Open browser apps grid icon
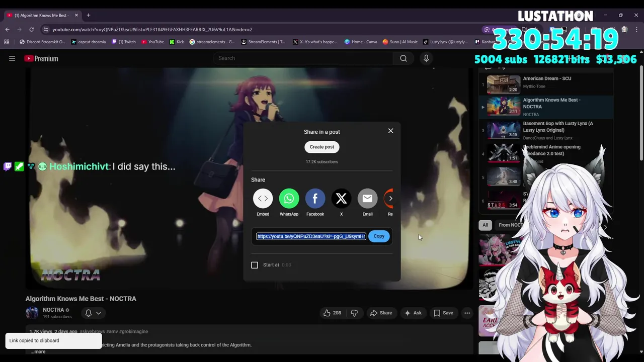 pos(7,42)
